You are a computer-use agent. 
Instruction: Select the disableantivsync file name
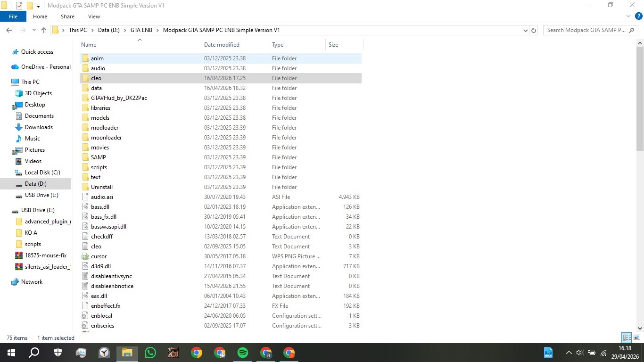point(111,276)
